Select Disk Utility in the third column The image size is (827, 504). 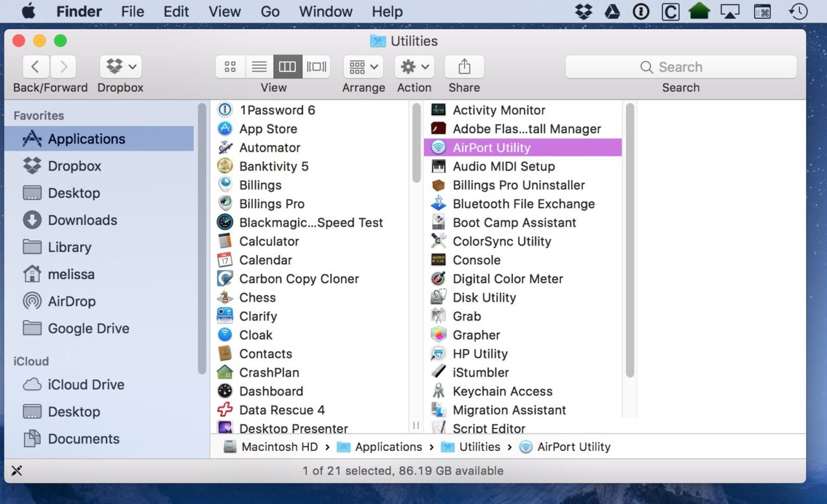click(484, 297)
